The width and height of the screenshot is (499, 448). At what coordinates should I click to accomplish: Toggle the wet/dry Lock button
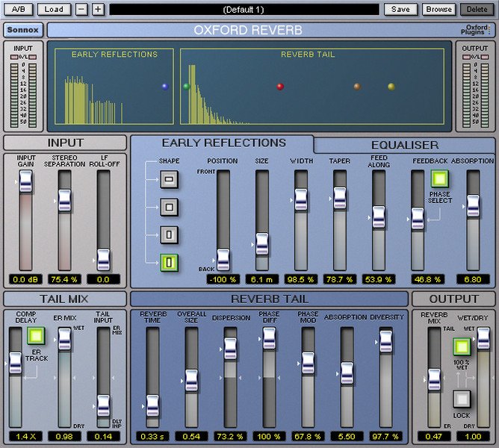461,399
